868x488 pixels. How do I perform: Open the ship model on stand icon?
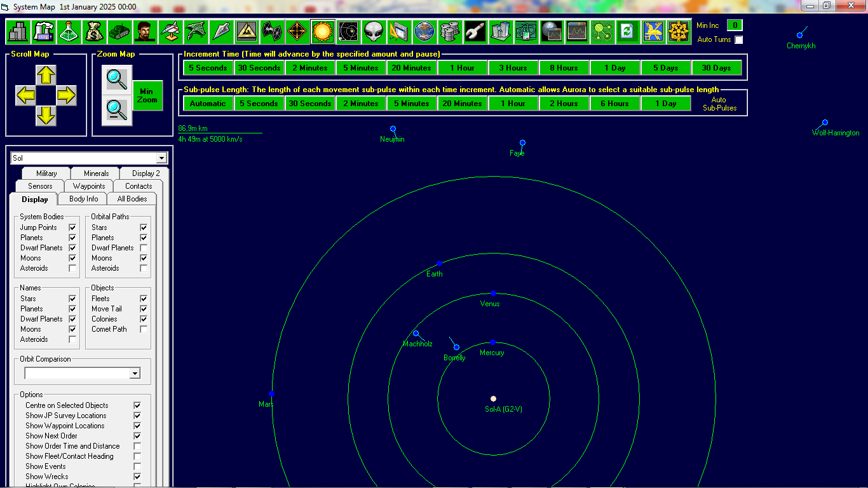171,30
